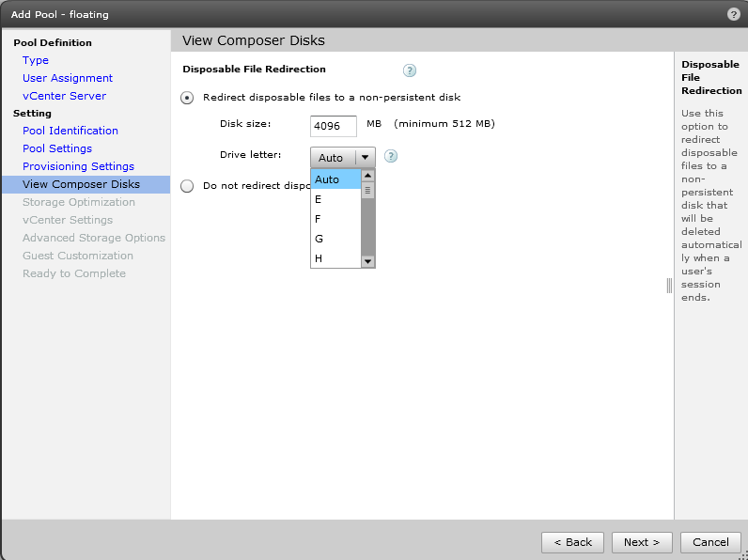The image size is (748, 560).
Task: Click the Cancel button
Action: point(710,542)
